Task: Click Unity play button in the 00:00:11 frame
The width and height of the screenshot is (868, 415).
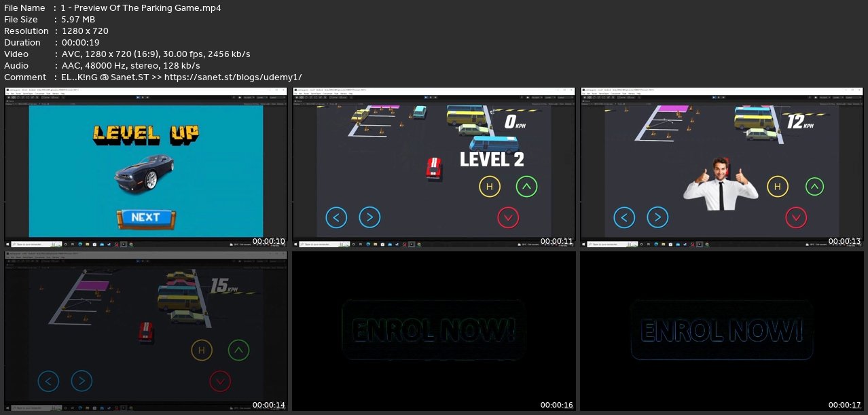Action: (424, 98)
